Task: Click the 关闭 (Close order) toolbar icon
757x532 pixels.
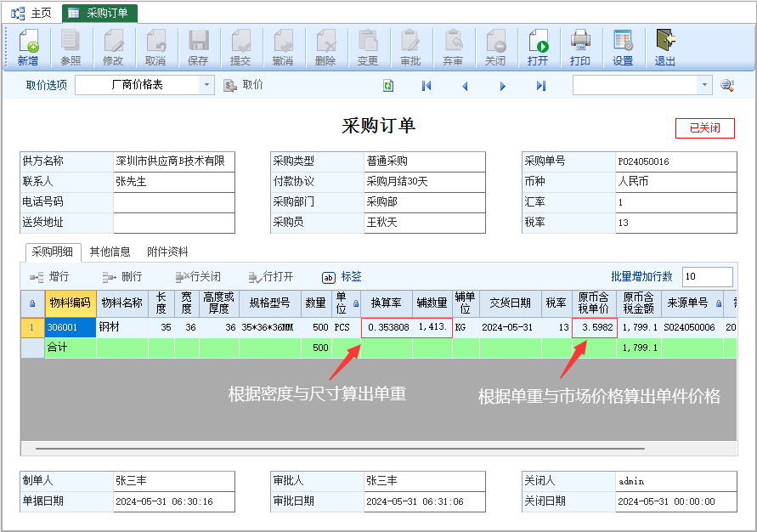Action: click(495, 48)
